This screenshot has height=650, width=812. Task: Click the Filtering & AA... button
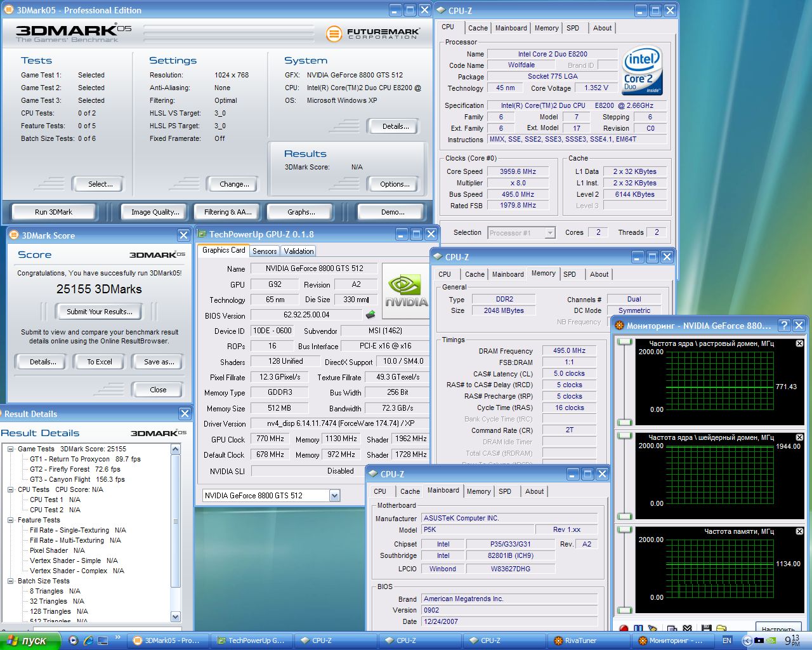[228, 212]
